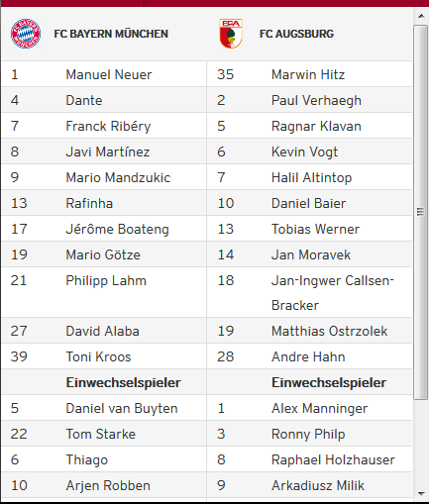Open the FC Bayern München team heading

coord(111,34)
